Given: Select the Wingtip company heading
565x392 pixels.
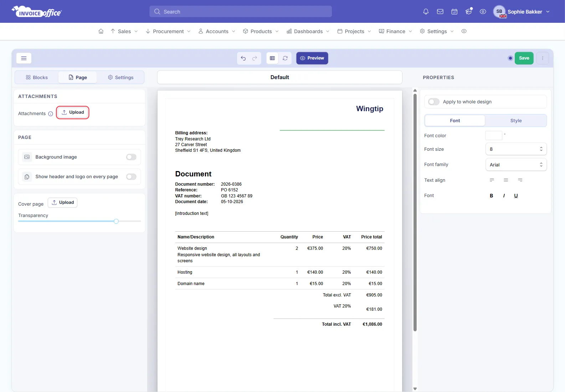Looking at the screenshot, I should (x=370, y=109).
